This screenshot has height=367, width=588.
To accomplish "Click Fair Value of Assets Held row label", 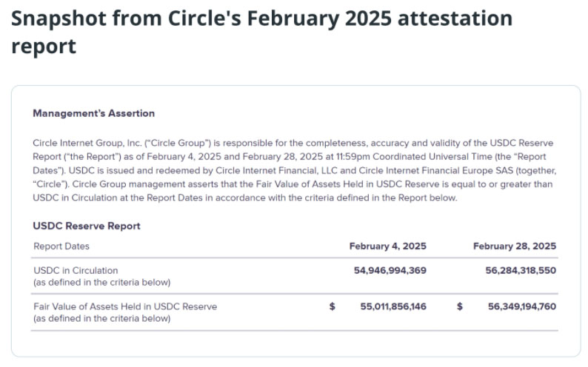I will pos(125,306).
